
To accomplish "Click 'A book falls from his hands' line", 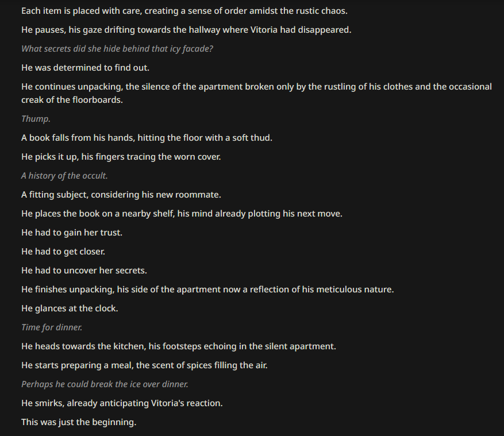I will [x=147, y=138].
